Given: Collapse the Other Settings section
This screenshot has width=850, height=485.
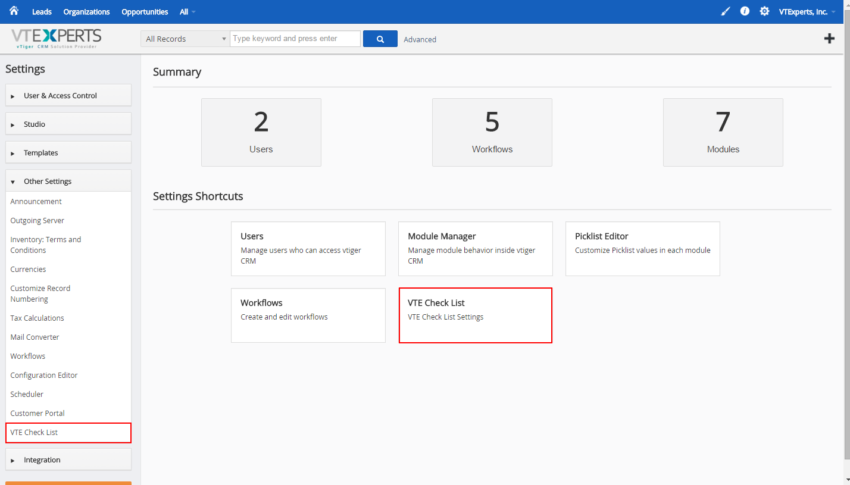Looking at the screenshot, I should pyautogui.click(x=68, y=182).
